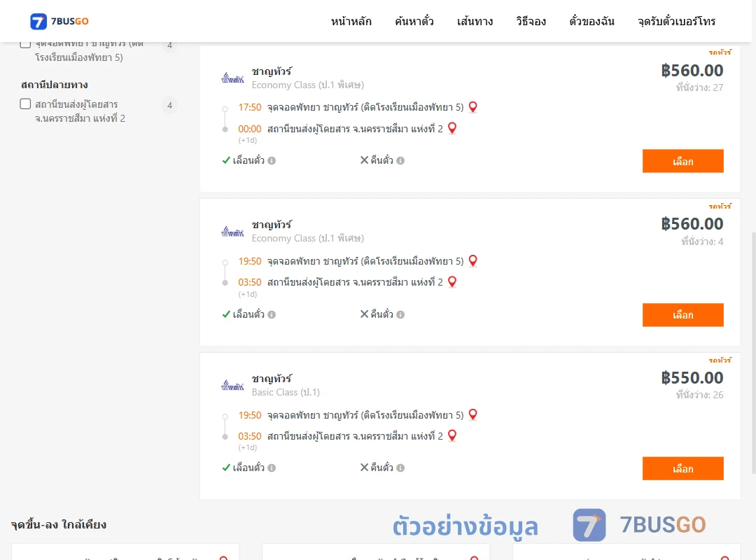Click the จุดขึ้น-ลง ใกล้เคียง heading
Viewport: 756px width, 560px height.
(59, 524)
